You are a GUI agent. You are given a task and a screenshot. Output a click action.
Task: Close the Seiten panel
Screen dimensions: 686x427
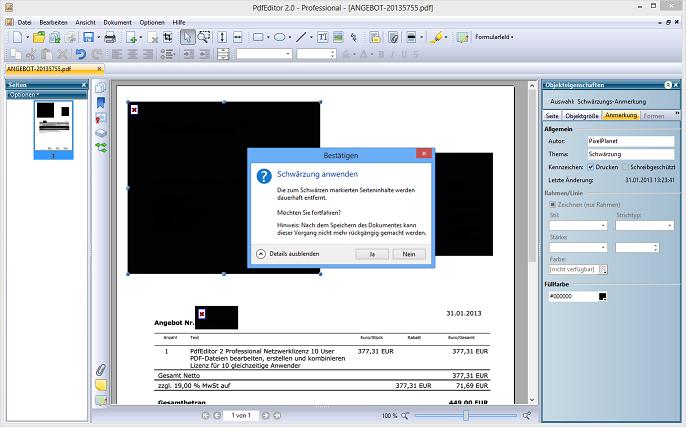click(x=84, y=84)
